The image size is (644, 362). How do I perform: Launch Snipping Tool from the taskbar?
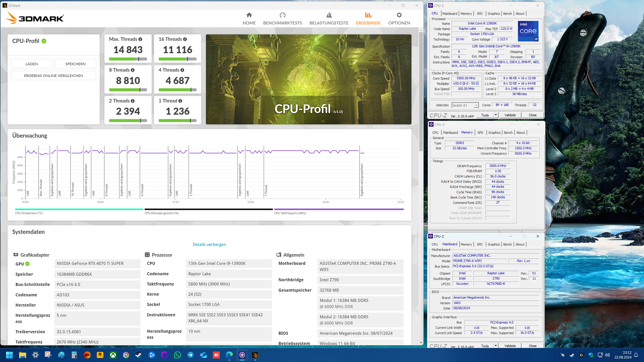[48, 355]
